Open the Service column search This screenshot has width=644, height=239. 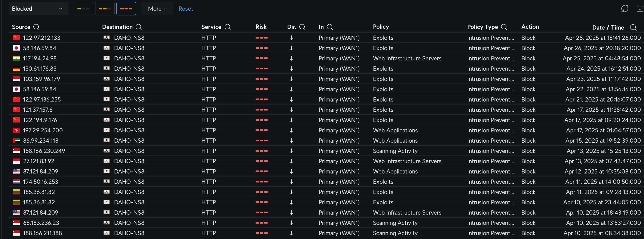pyautogui.click(x=227, y=27)
